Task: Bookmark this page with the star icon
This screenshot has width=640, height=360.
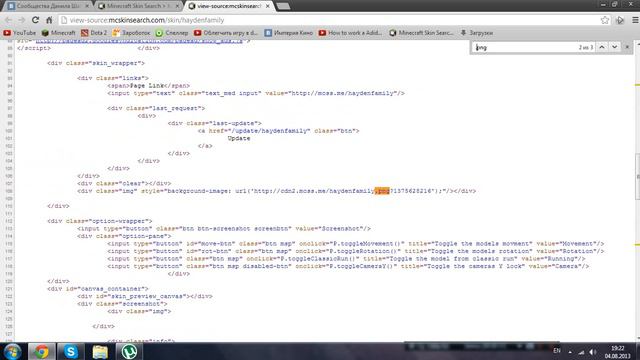Action: click(604, 20)
